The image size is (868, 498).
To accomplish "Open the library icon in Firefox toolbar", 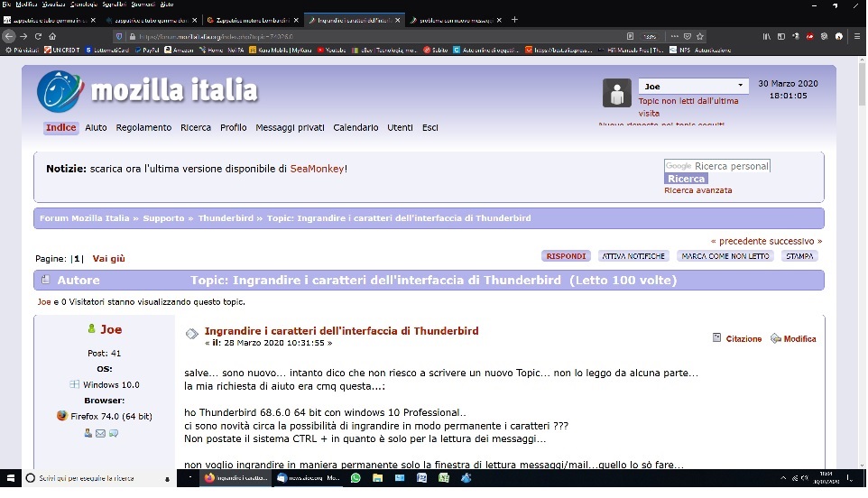I will coord(767,36).
